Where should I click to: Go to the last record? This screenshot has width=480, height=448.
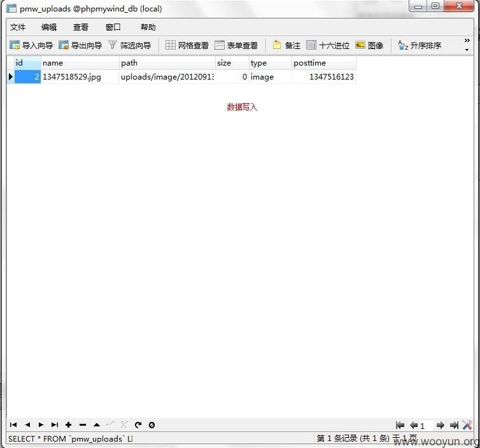(x=55, y=424)
